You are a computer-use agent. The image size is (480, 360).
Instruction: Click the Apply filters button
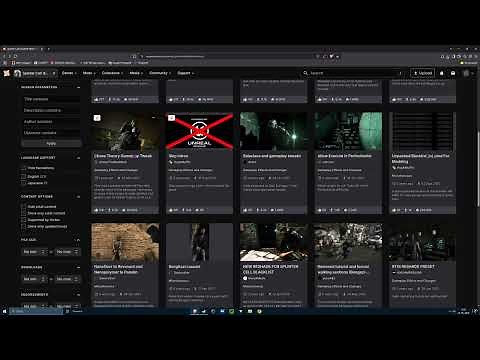pyautogui.click(x=51, y=143)
